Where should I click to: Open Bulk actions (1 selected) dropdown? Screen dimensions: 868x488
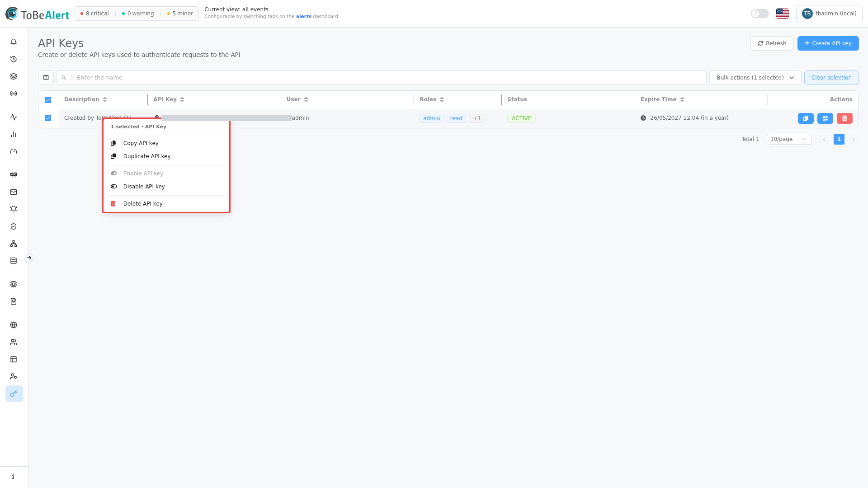[755, 78]
